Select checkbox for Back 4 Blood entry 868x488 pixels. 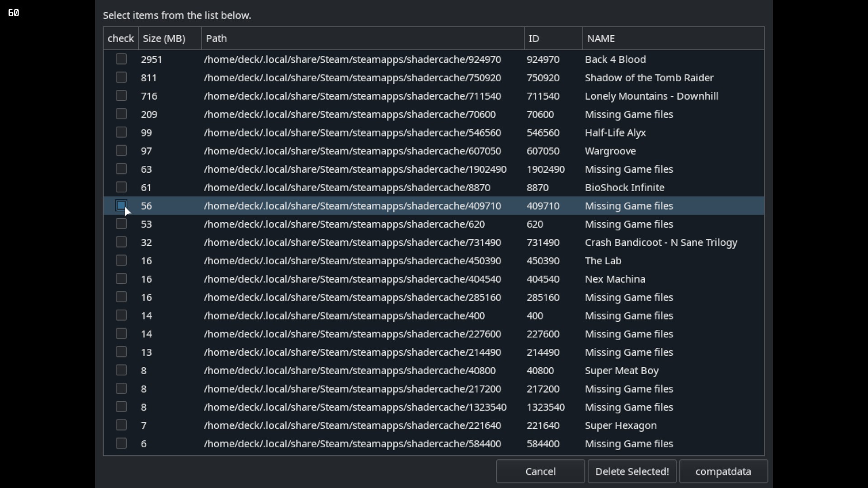pos(120,59)
